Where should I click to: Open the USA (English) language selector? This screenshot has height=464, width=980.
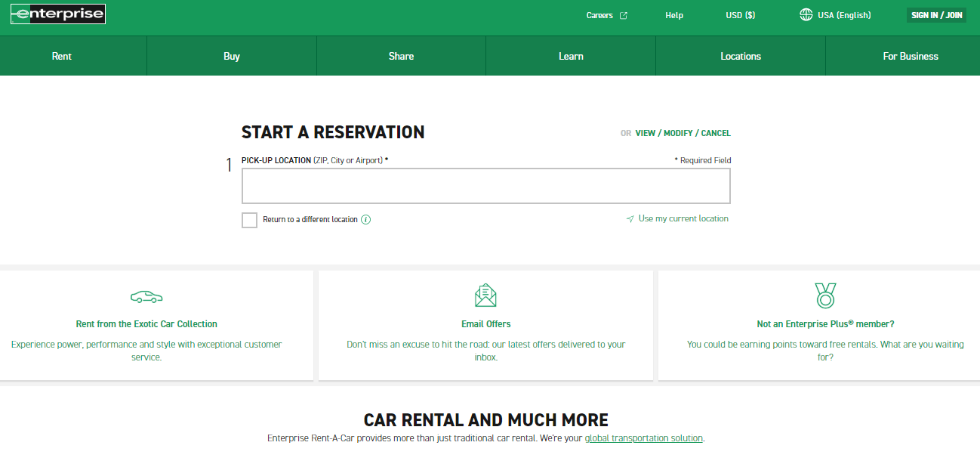coord(844,15)
